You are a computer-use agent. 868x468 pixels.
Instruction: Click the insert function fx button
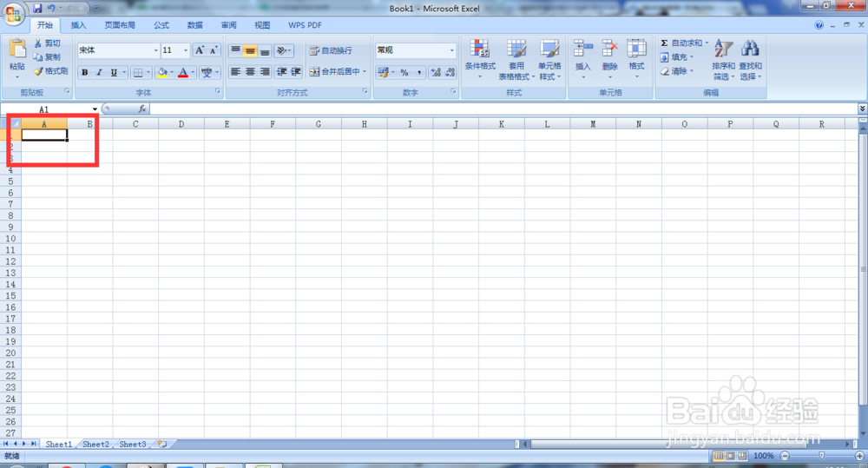coord(142,109)
